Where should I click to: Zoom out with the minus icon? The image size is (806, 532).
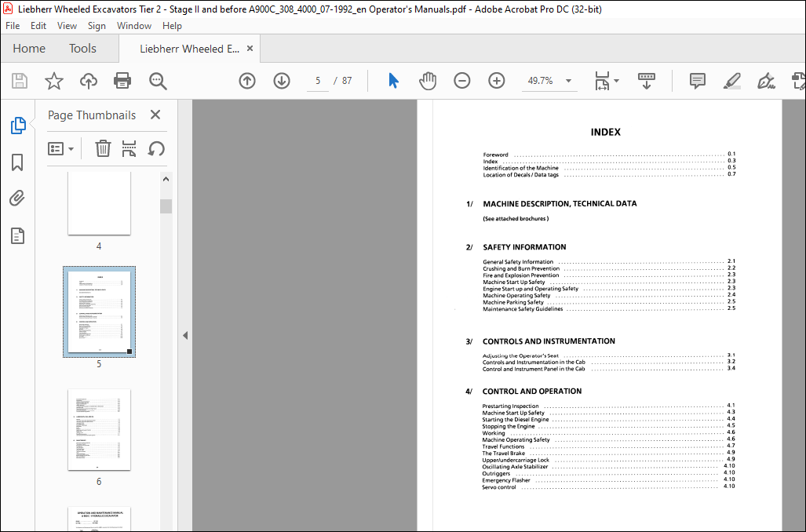[462, 81]
